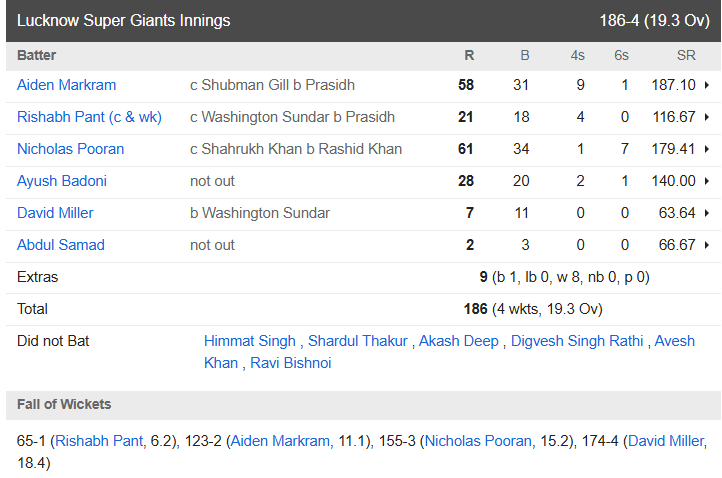This screenshot has width=722, height=478.
Task: Expand Rishabh Pant's row arrow
Action: coord(707,117)
